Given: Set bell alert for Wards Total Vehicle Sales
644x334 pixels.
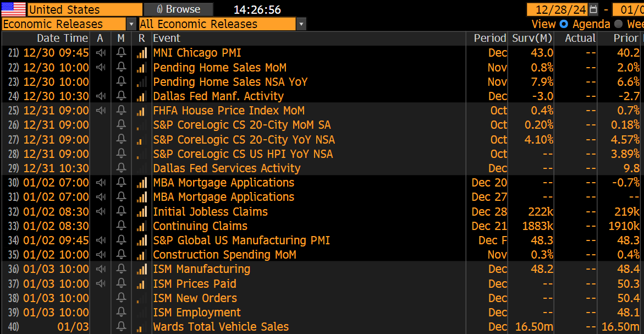Looking at the screenshot, I should (x=121, y=327).
